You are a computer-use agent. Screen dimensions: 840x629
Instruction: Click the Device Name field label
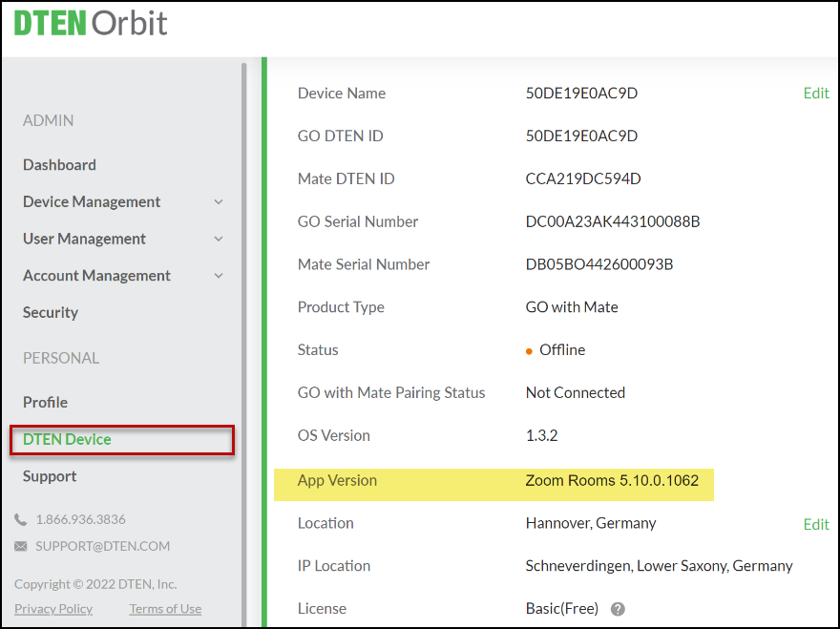point(342,94)
